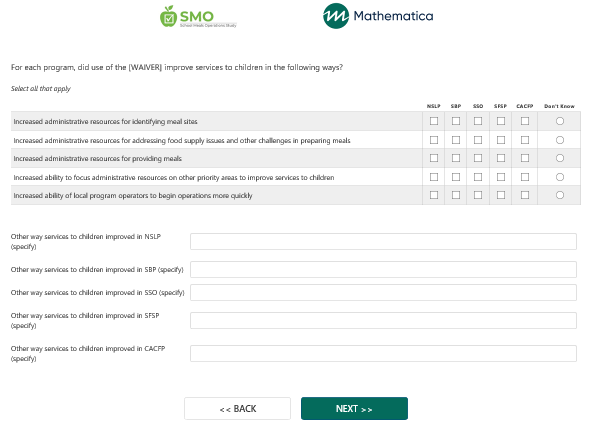Click the SFSP other-way specify field
599x442 pixels.
(x=383, y=321)
